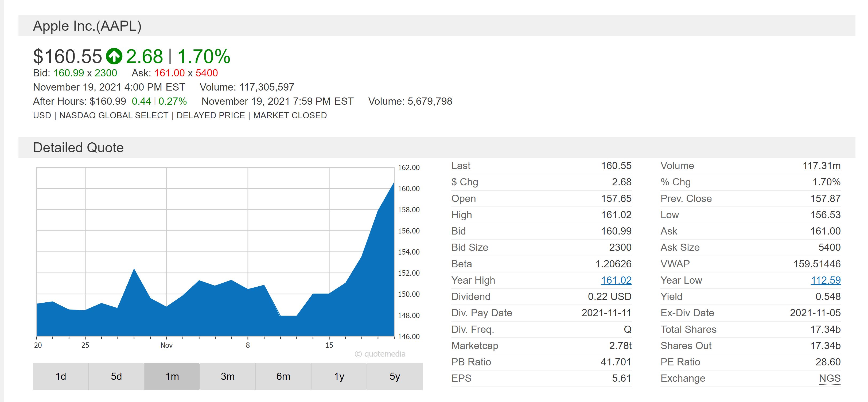Click the Nov label on chart axis
The image size is (868, 402).
coord(166,345)
